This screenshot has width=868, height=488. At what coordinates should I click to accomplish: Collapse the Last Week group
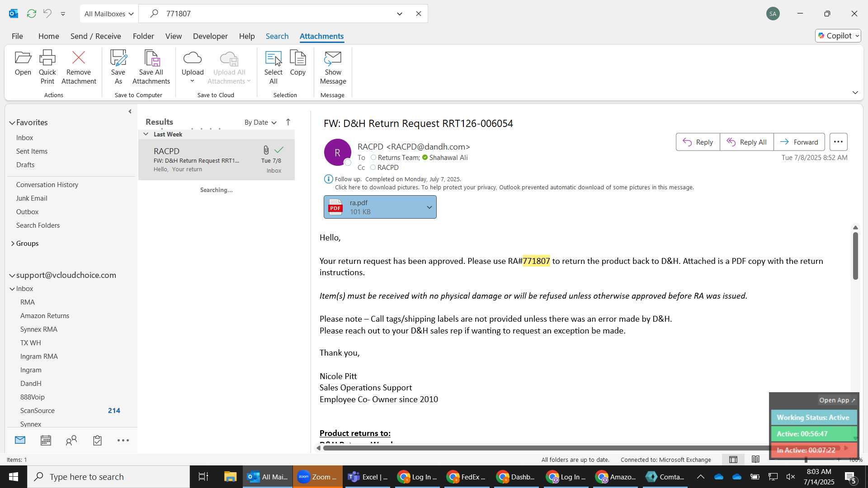[x=146, y=134]
